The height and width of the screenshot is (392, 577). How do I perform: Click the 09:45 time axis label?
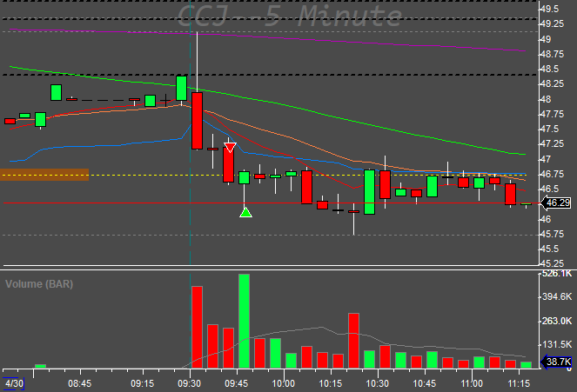[236, 383]
